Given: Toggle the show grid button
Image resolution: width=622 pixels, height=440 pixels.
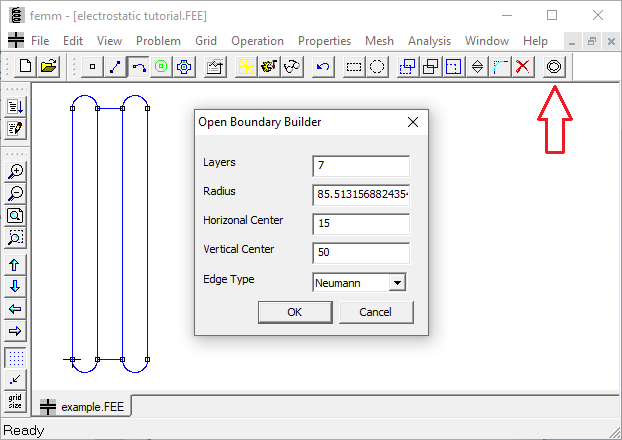Looking at the screenshot, I should point(16,357).
